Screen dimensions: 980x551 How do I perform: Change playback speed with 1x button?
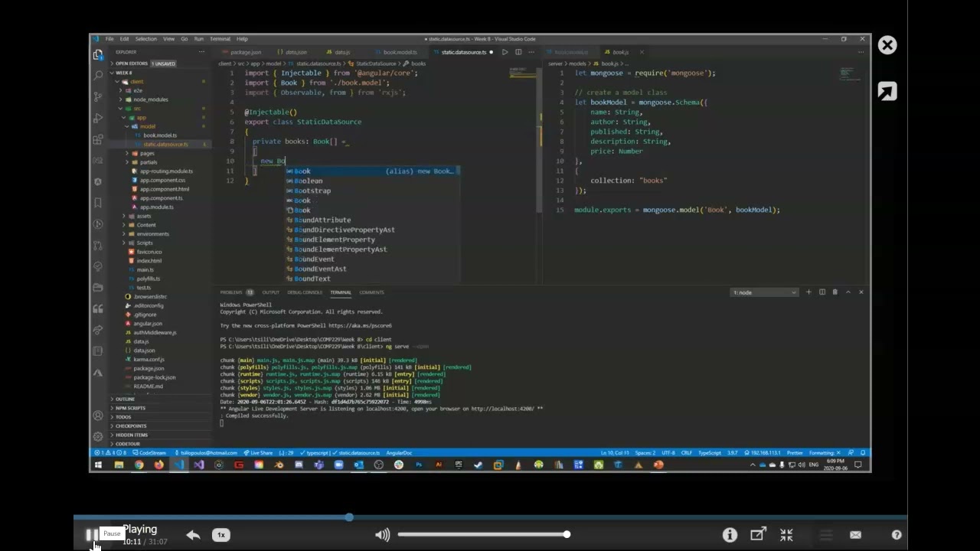coord(221,535)
